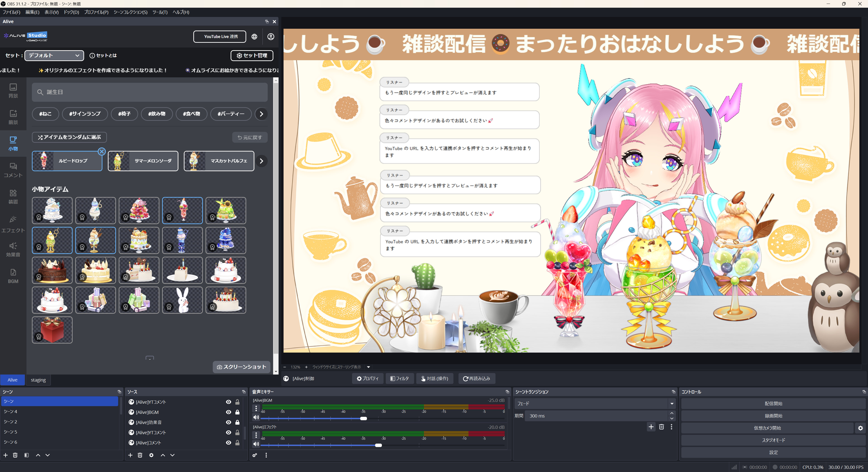Click the 配信開始 button
This screenshot has width=868, height=472.
pyautogui.click(x=773, y=403)
